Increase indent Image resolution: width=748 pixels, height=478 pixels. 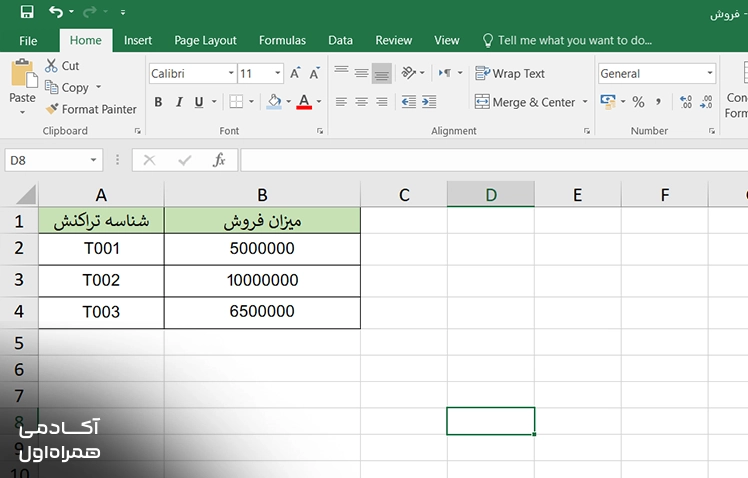coord(429,102)
